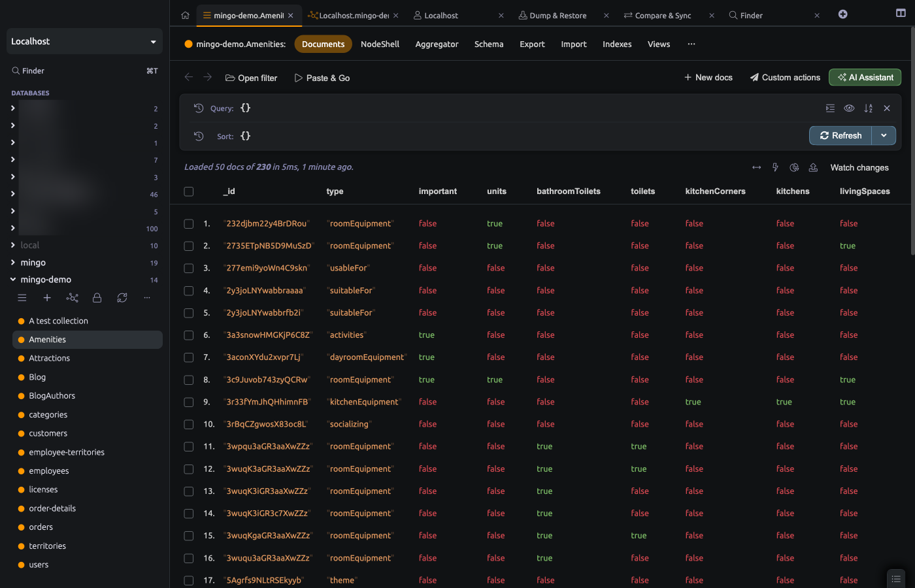Image resolution: width=915 pixels, height=588 pixels.
Task: Click the sync icon under mingo-demo
Action: [x=122, y=298]
